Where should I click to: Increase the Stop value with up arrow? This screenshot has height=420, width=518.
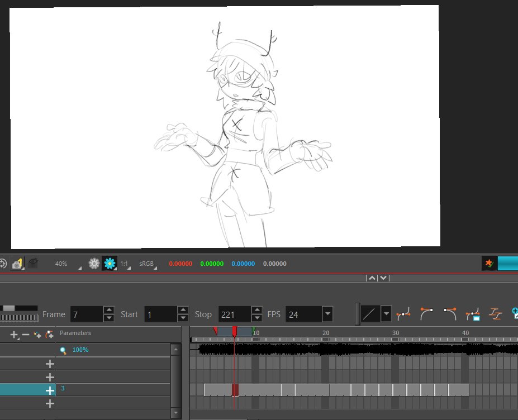256,310
